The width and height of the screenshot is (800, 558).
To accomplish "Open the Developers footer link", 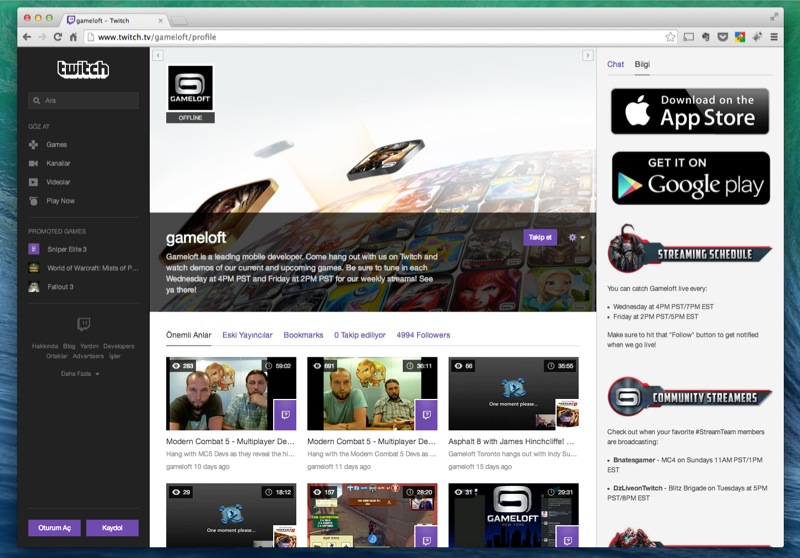I will click(x=119, y=346).
